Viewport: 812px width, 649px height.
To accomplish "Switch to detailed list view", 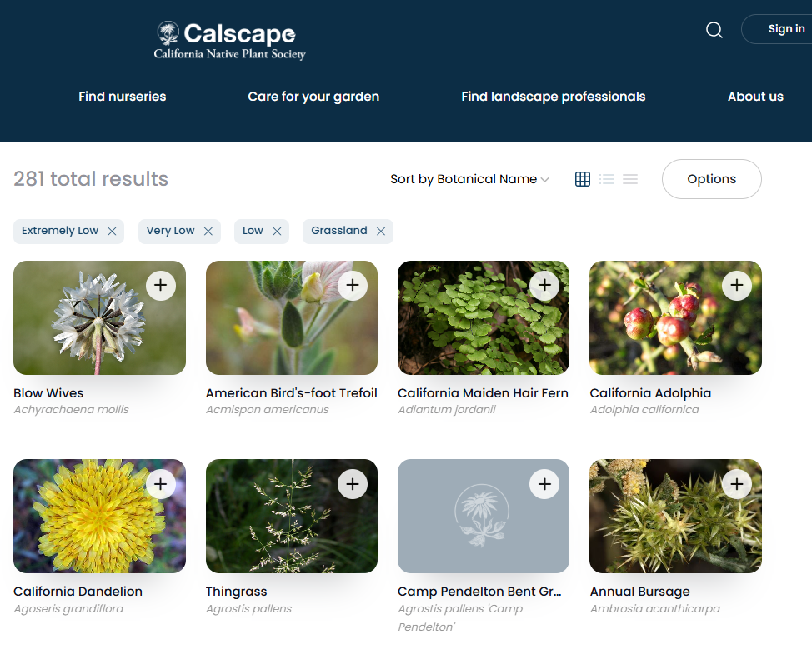I will tap(606, 178).
